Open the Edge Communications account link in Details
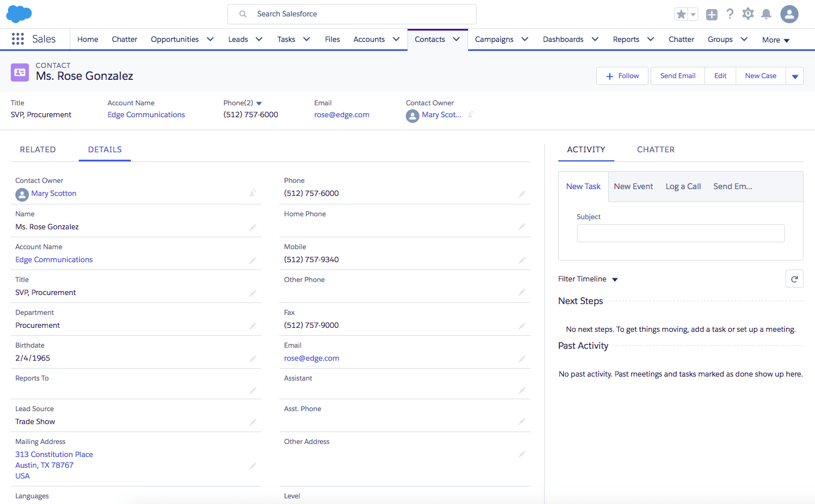This screenshot has width=815, height=504. pos(54,259)
